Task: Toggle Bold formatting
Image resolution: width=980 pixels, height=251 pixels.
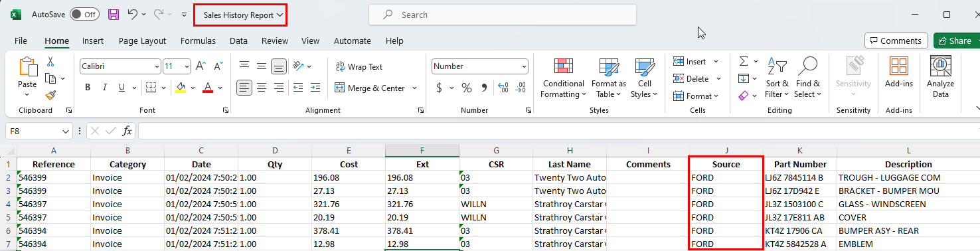Action: point(88,88)
